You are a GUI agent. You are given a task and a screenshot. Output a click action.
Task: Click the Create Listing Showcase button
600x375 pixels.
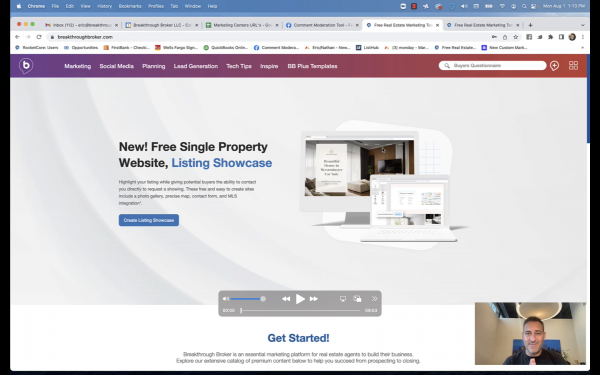pyautogui.click(x=149, y=220)
